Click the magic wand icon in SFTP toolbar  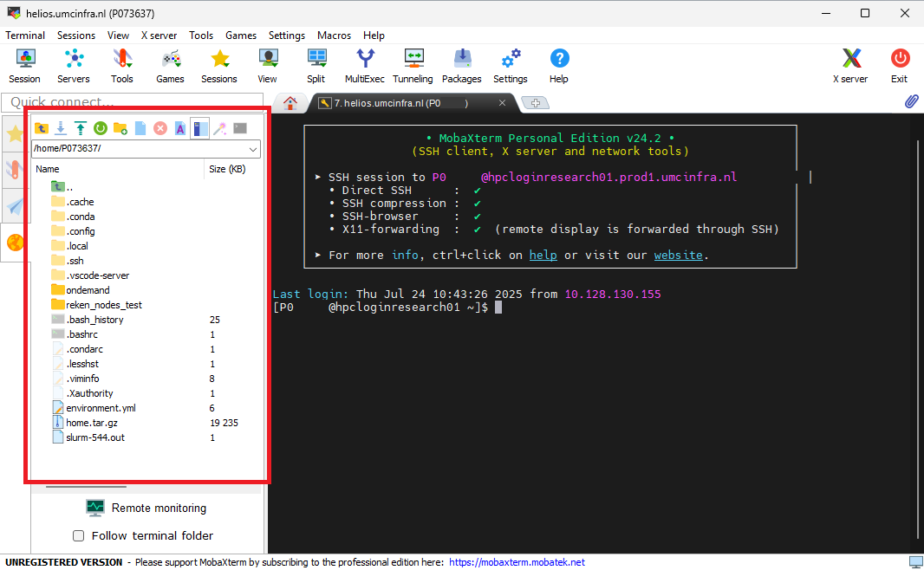(220, 128)
